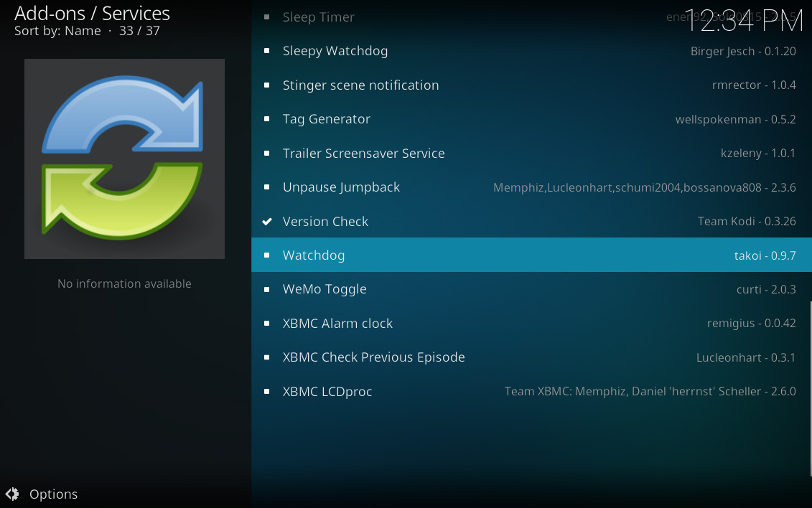
Task: Click the bullet next to Tag Generator
Action: pyautogui.click(x=266, y=119)
